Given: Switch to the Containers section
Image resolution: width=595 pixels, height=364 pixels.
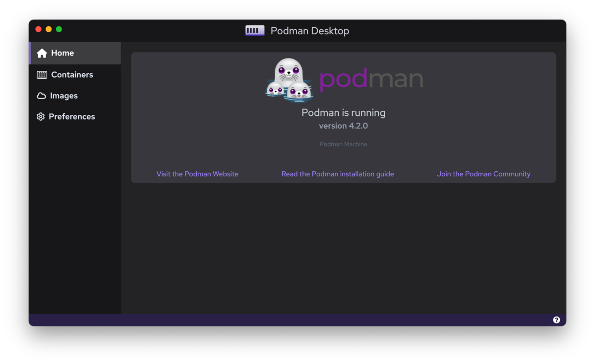Looking at the screenshot, I should coord(72,74).
